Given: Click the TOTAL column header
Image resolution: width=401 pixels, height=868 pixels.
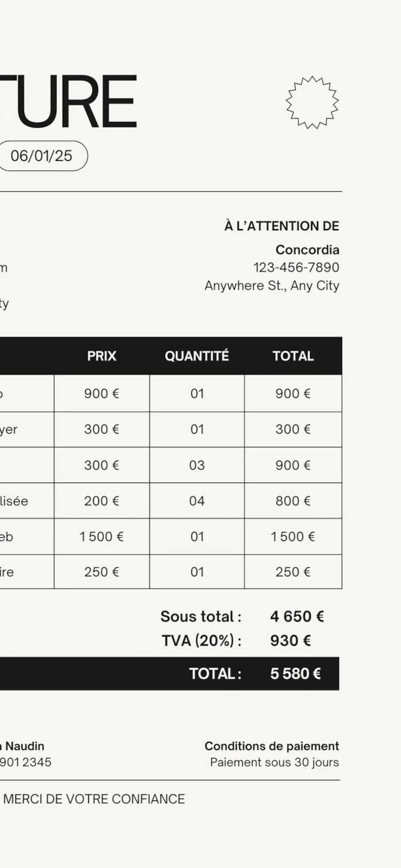Looking at the screenshot, I should (x=293, y=356).
